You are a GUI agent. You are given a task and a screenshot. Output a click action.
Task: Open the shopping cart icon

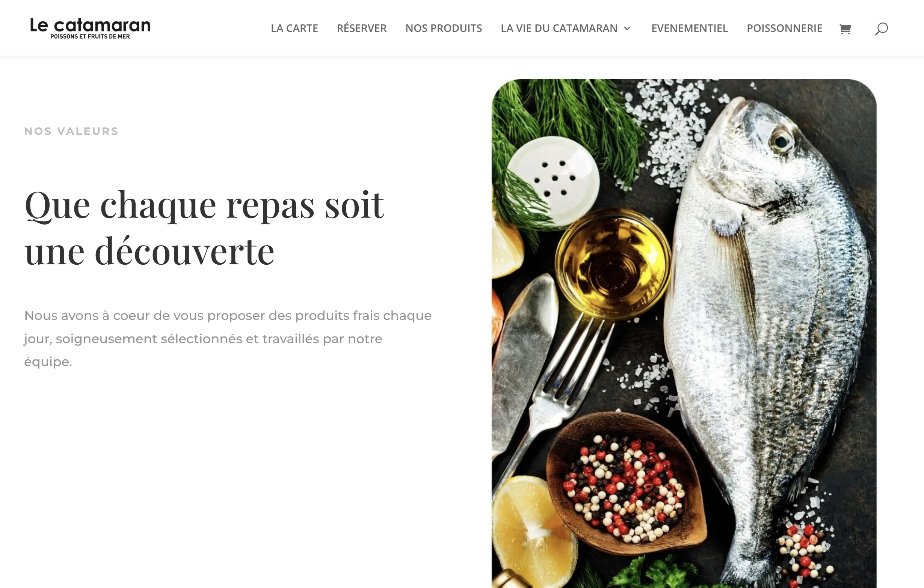(x=845, y=29)
